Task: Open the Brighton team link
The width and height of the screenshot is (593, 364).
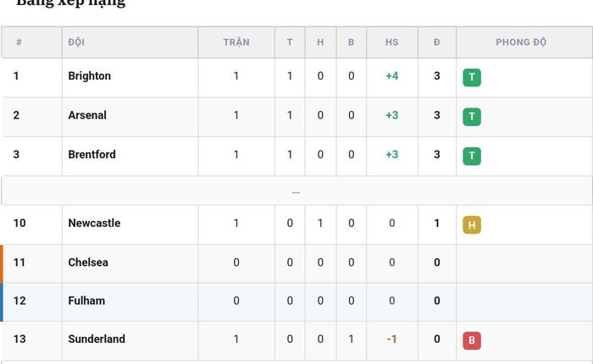Action: (x=90, y=76)
